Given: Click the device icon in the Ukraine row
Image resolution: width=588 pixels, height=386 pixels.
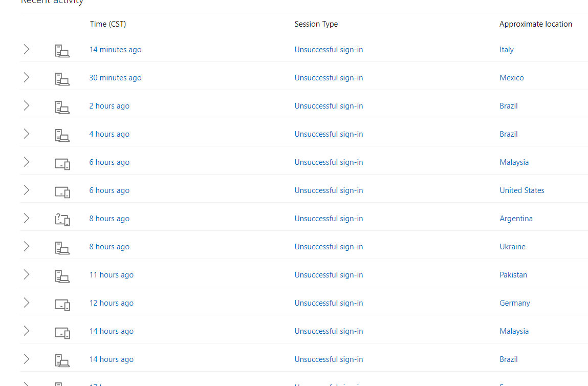Looking at the screenshot, I should tap(62, 247).
